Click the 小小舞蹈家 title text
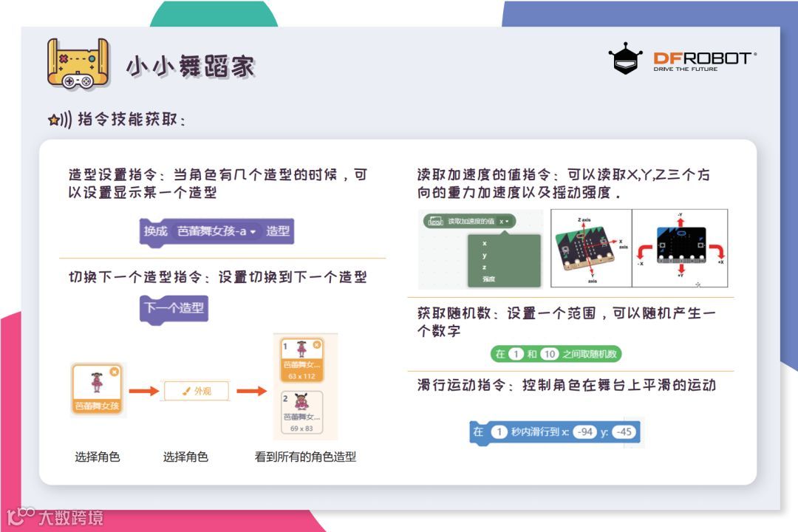The width and height of the screenshot is (798, 532). click(x=191, y=66)
